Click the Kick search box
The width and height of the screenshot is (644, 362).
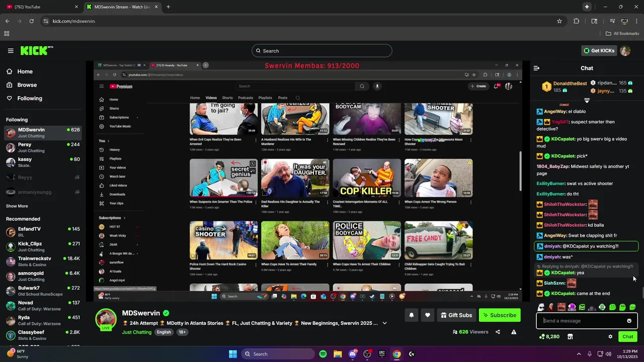(x=322, y=51)
